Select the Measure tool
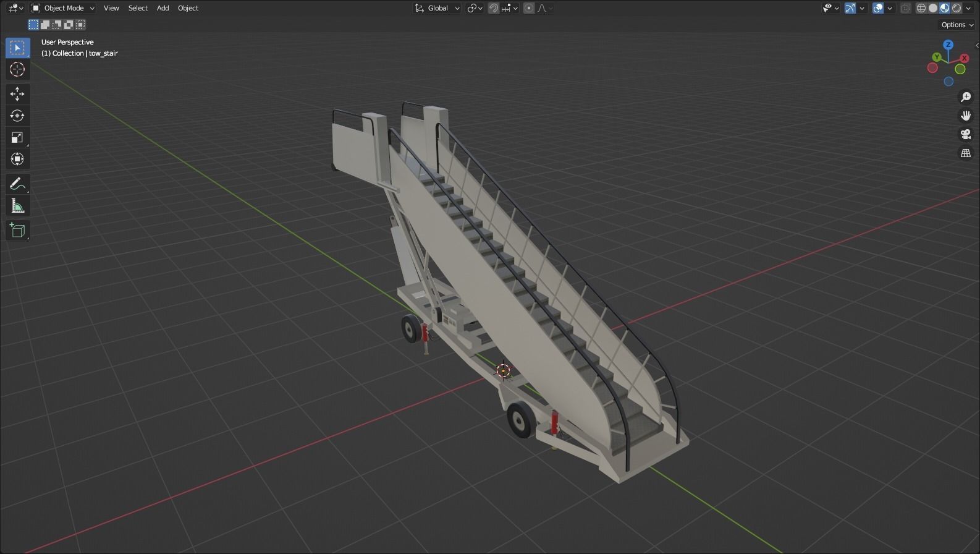This screenshot has height=554, width=980. [x=17, y=206]
